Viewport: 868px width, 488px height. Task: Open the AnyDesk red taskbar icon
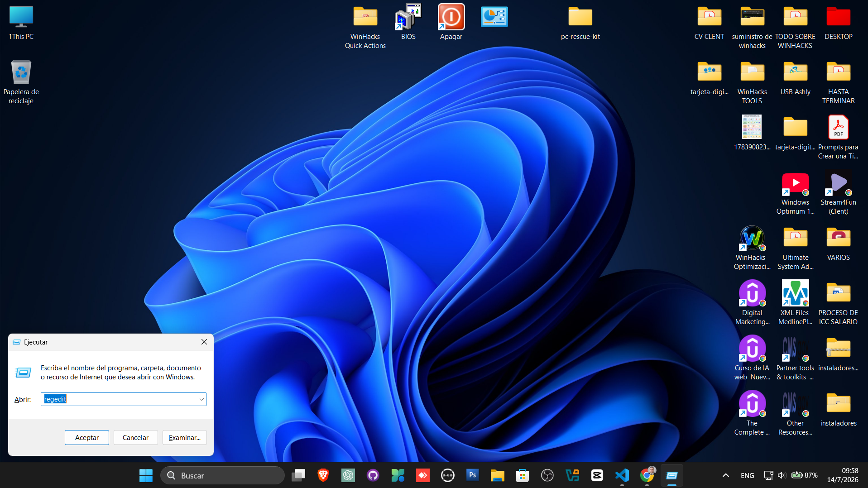coord(423,475)
